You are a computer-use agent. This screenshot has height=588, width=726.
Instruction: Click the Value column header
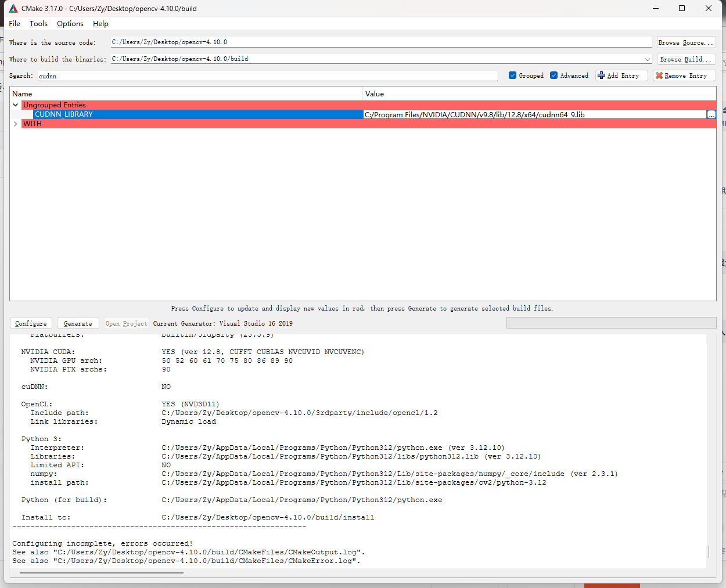pyautogui.click(x=540, y=93)
